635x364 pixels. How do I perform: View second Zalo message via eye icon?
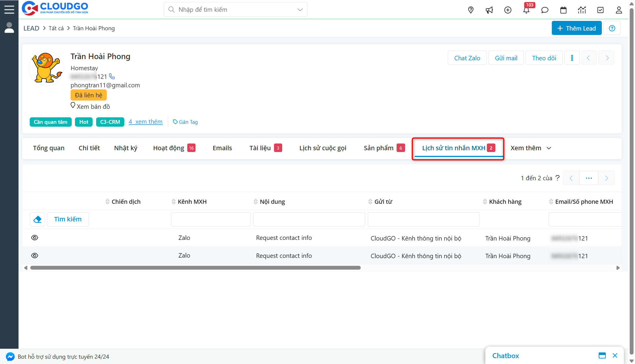(35, 256)
